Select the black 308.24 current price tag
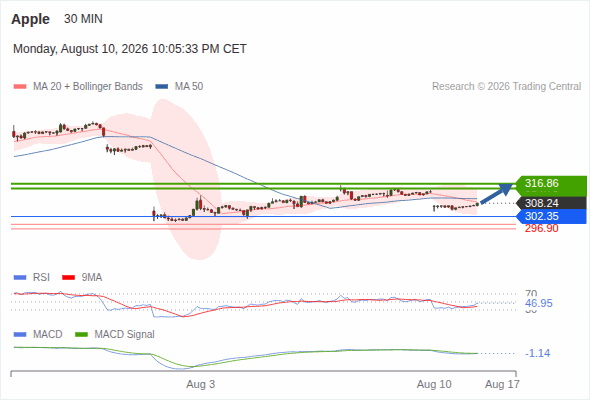The height and width of the screenshot is (400, 590). [x=550, y=203]
